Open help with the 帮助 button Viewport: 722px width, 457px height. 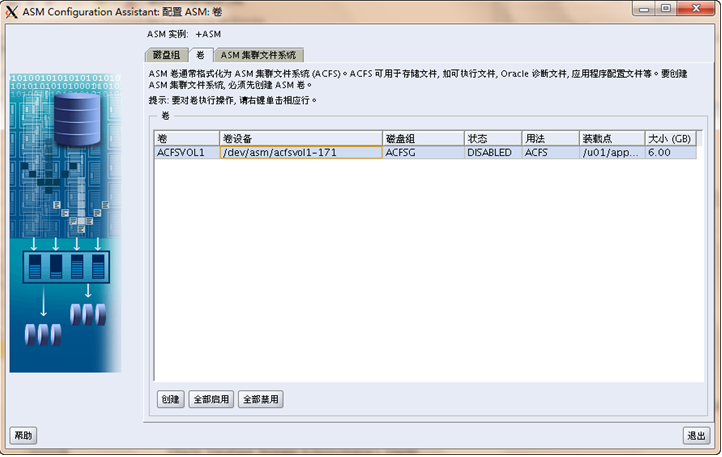click(x=23, y=436)
